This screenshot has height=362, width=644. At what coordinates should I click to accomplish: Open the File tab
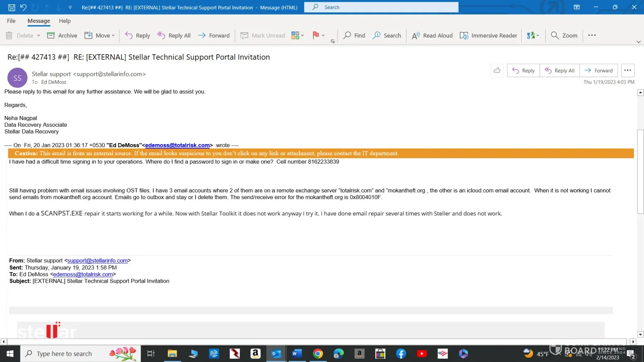click(x=11, y=21)
